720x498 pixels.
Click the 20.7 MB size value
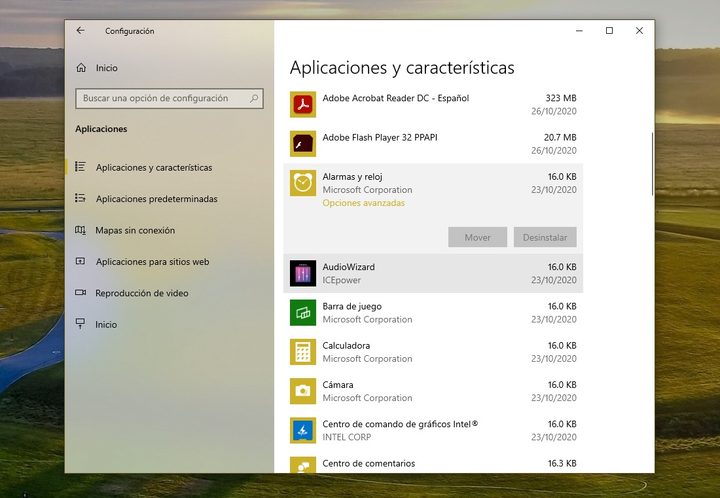click(x=560, y=137)
